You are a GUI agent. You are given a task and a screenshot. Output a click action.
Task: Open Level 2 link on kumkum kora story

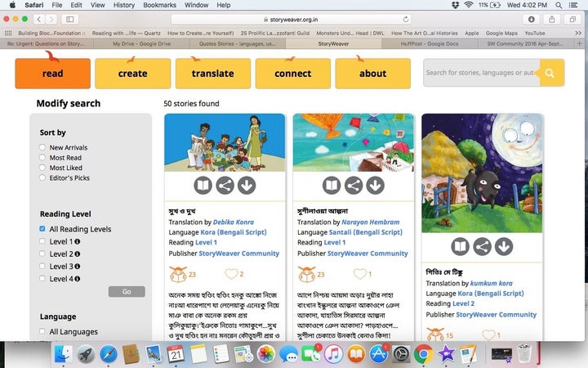tap(464, 303)
